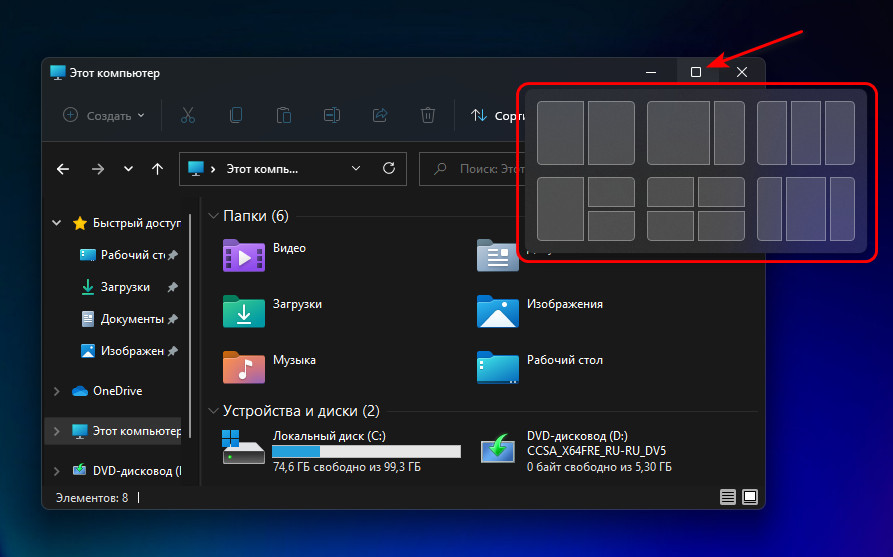Select Этот компьютер in sidebar
893x557 pixels.
click(126, 431)
